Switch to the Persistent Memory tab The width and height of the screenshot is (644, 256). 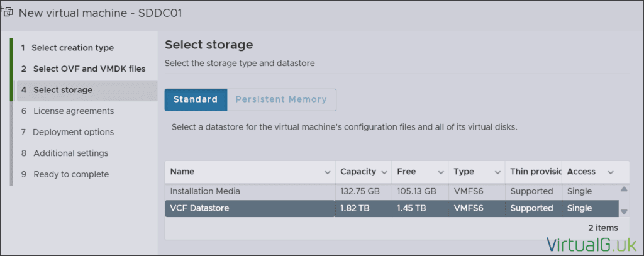[281, 99]
